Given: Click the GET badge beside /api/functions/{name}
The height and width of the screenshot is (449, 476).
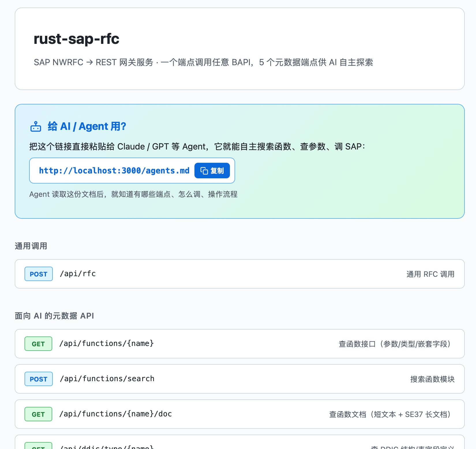Looking at the screenshot, I should coord(38,344).
